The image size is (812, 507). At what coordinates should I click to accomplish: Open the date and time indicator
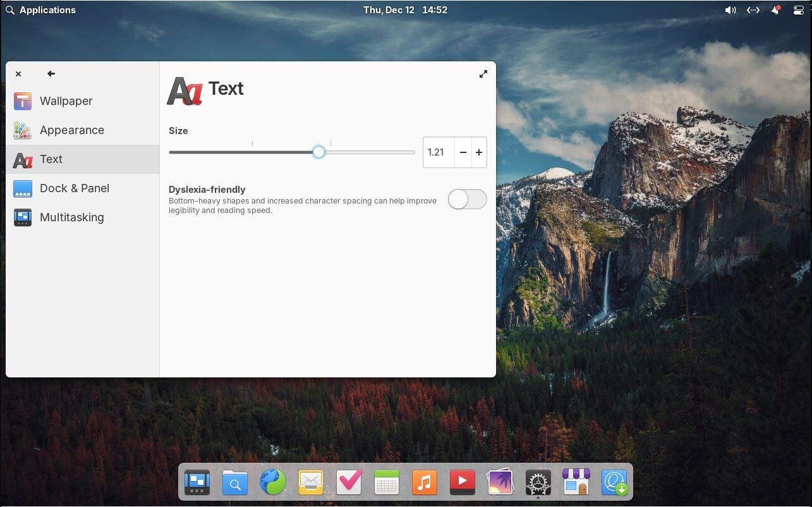(x=405, y=10)
